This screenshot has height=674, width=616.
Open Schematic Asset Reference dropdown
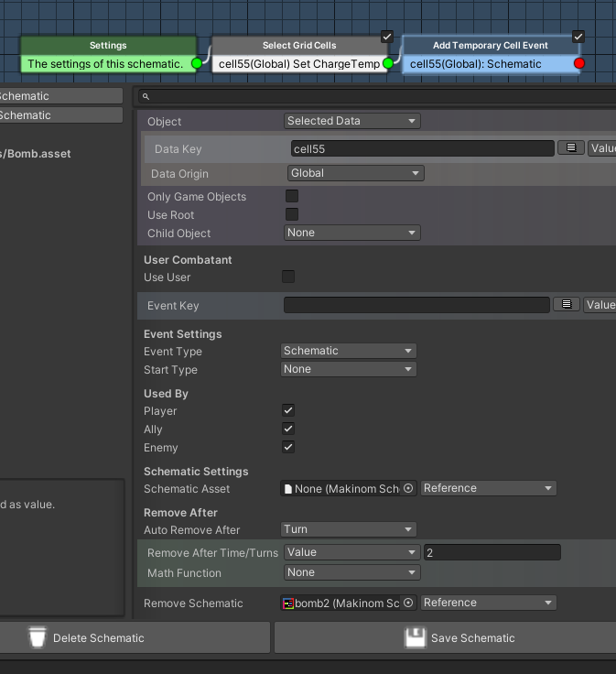coord(489,488)
